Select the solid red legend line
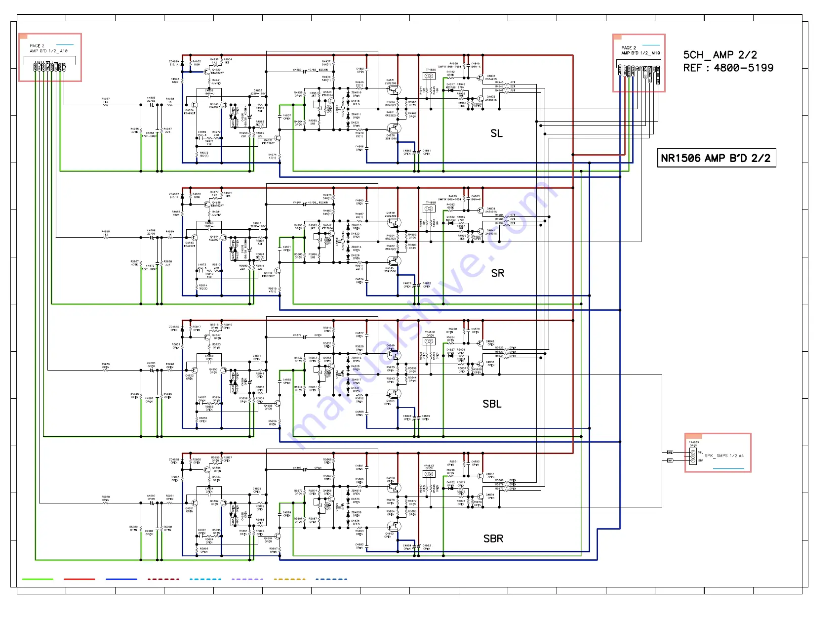Screen dimensions: 840x624 click(x=80, y=579)
